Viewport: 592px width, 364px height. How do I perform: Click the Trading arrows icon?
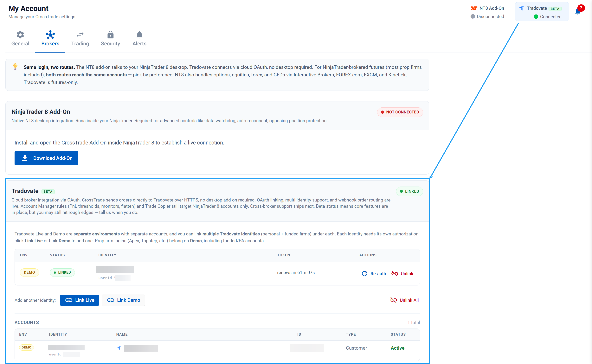point(80,35)
